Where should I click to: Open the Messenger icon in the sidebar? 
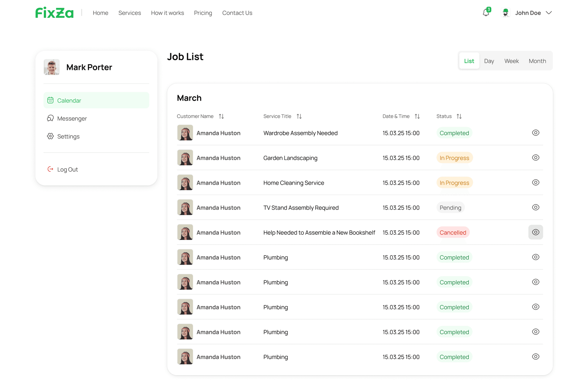50,118
